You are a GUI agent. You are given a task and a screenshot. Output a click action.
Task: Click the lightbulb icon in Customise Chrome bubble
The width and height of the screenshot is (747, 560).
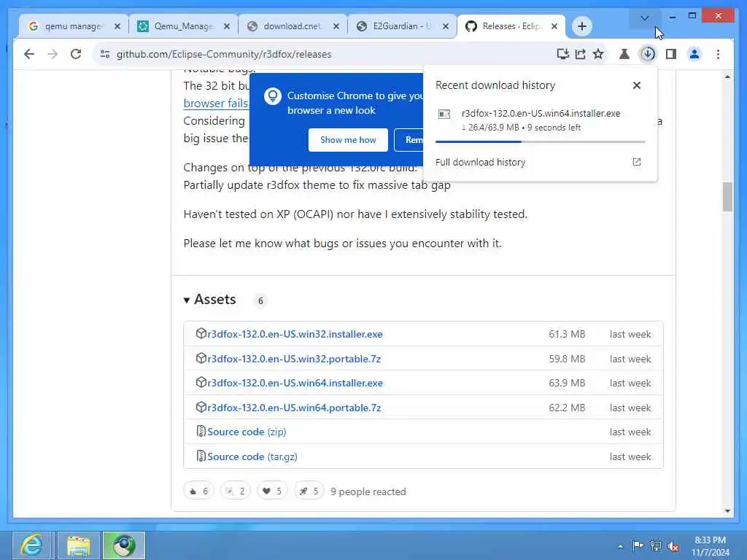coord(273,96)
